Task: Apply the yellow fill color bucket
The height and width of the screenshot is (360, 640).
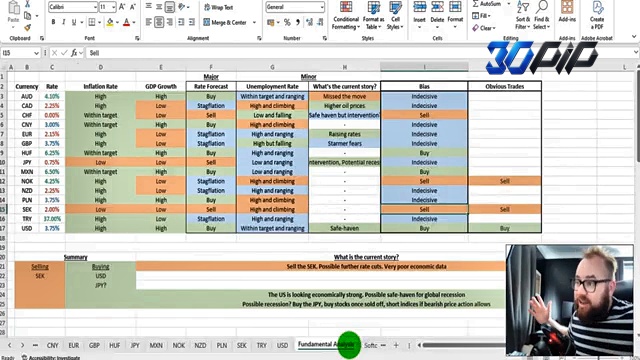Action: coord(110,22)
